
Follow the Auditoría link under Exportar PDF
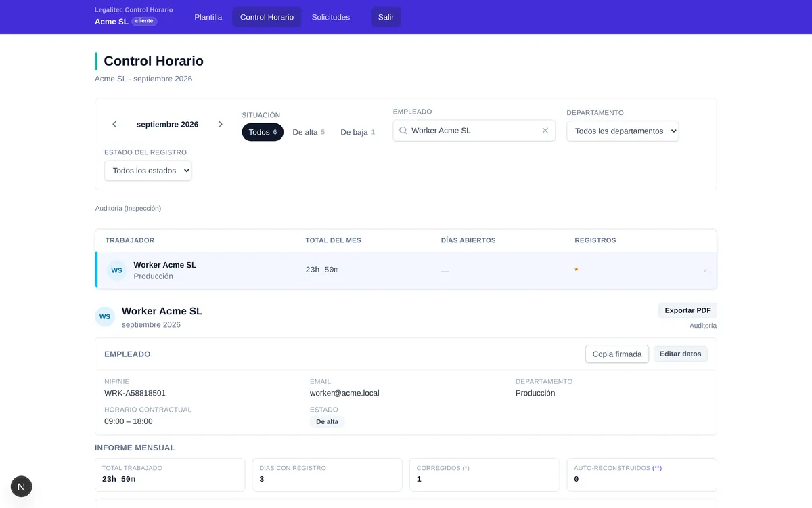703,326
